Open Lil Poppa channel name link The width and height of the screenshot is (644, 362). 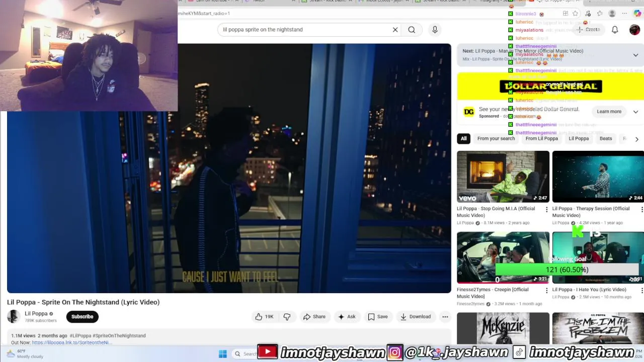[x=36, y=314]
